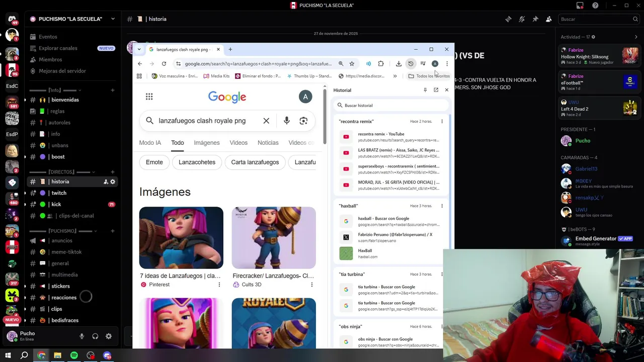Open Spotify from the Windows taskbar

coord(74,355)
